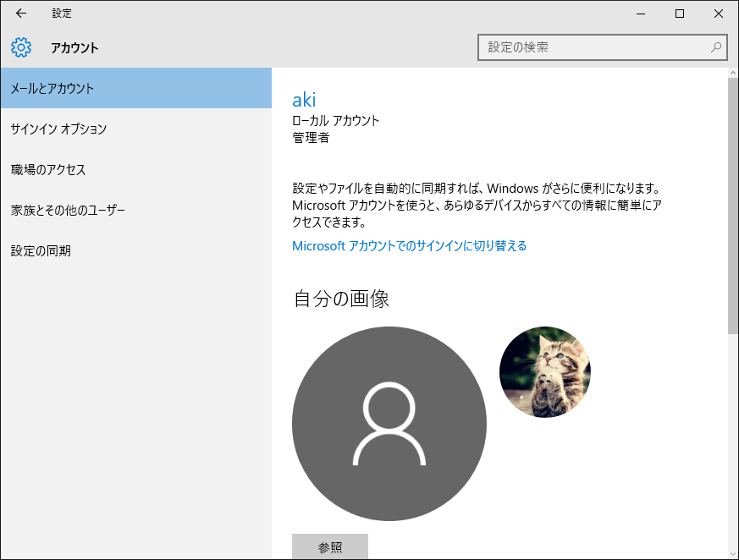
Task: Maximize the Settings window
Action: pos(679,14)
